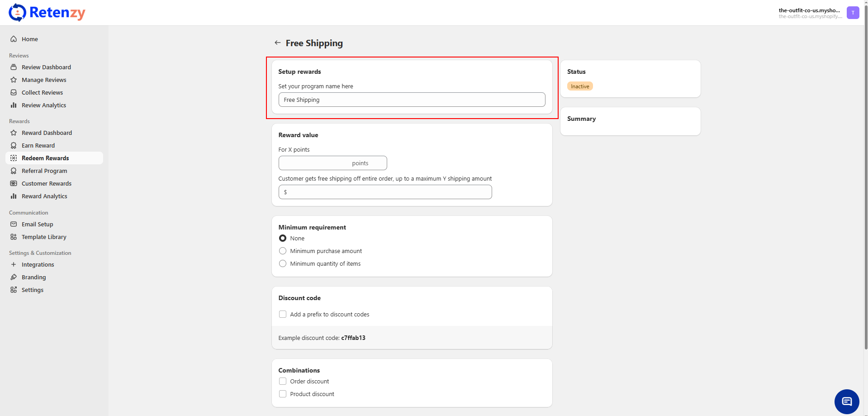Click the Email Setup envelope icon
This screenshot has width=868, height=416.
click(14, 224)
